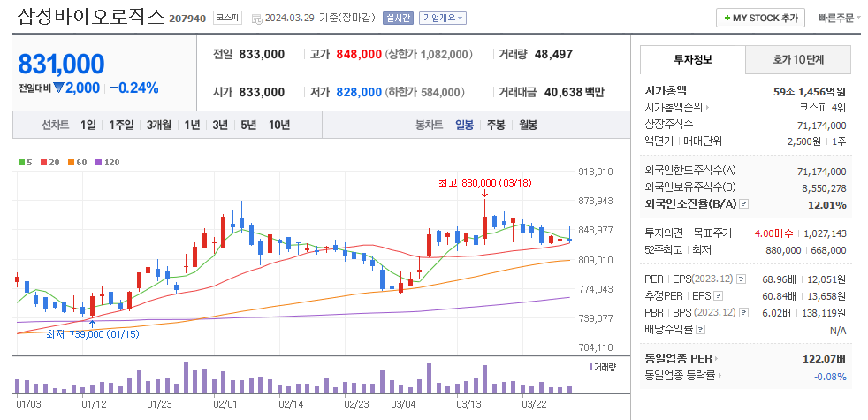Click the 목표주가 value 1,027,143

[825, 233]
